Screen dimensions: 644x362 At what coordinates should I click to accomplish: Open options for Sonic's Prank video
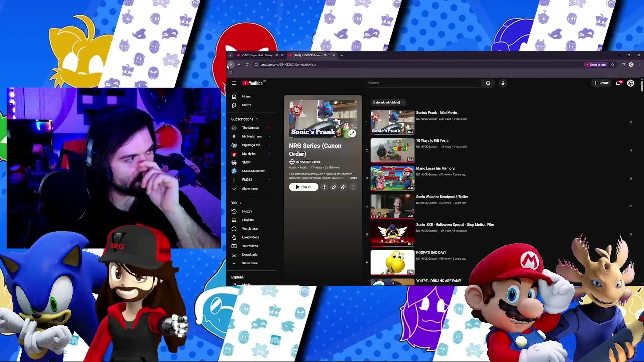click(631, 123)
